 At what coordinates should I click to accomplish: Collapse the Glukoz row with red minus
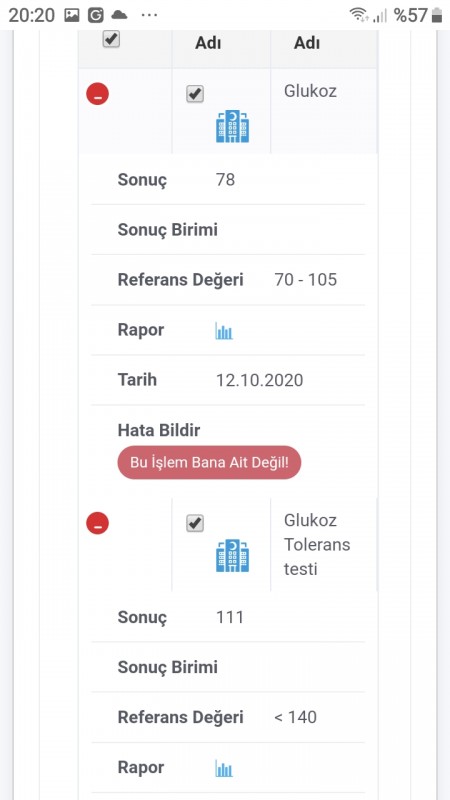coord(97,94)
